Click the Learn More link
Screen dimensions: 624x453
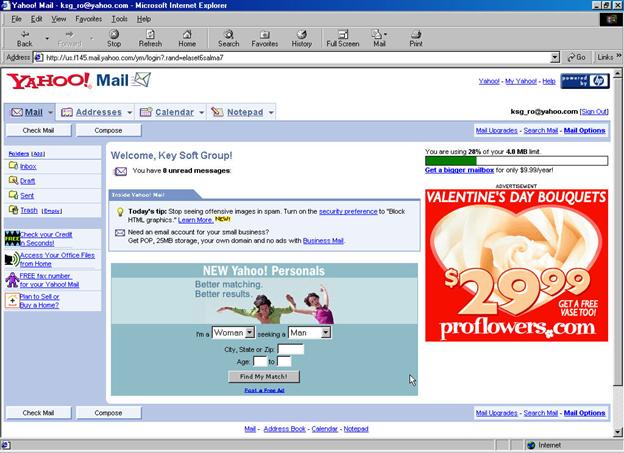[195, 220]
